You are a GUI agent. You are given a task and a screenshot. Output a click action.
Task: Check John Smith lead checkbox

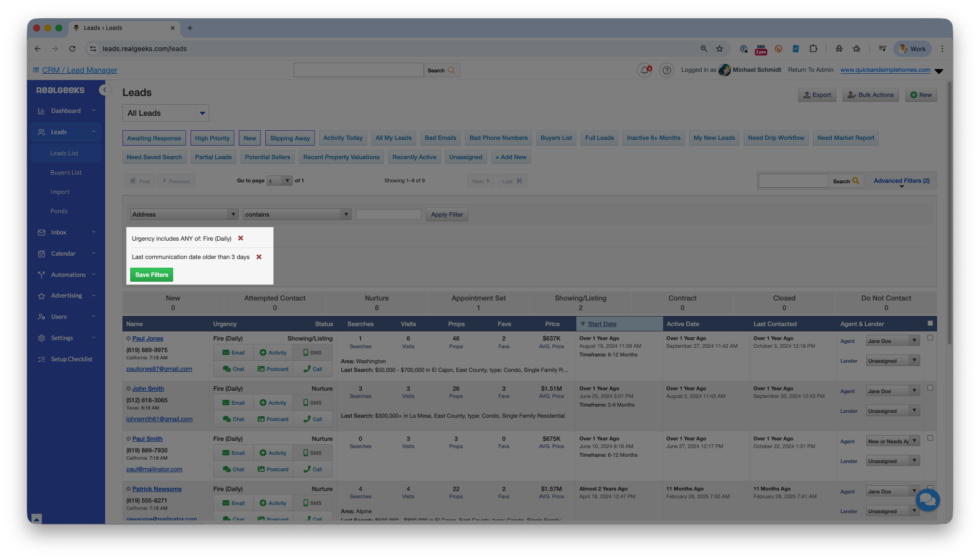930,388
